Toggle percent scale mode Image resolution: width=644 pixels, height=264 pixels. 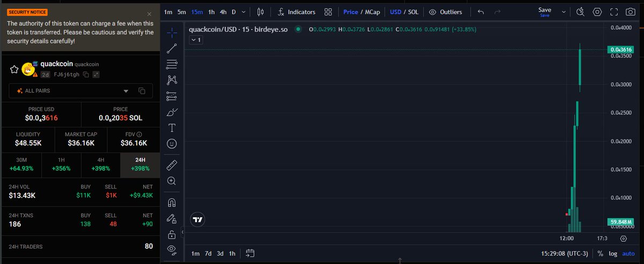click(x=600, y=253)
